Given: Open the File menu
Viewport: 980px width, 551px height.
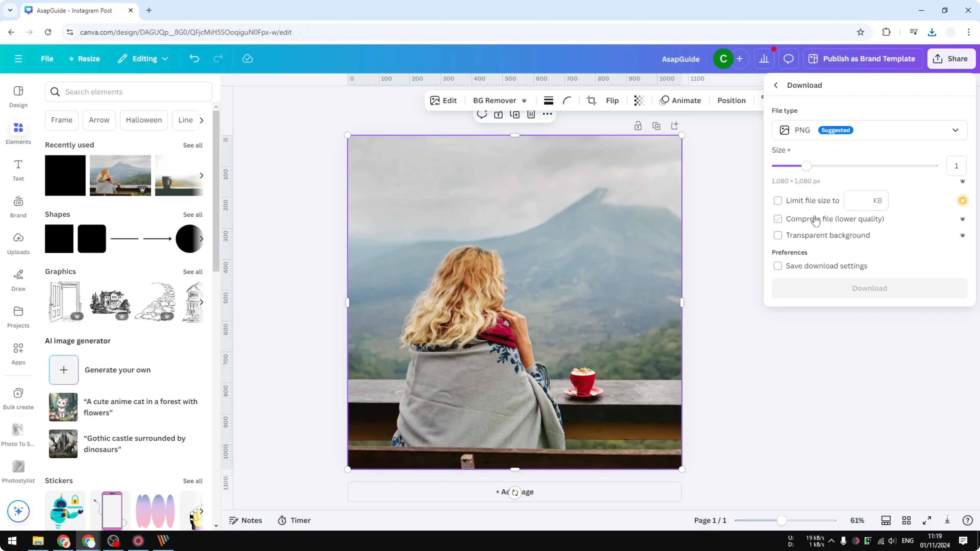Looking at the screenshot, I should pos(47,59).
